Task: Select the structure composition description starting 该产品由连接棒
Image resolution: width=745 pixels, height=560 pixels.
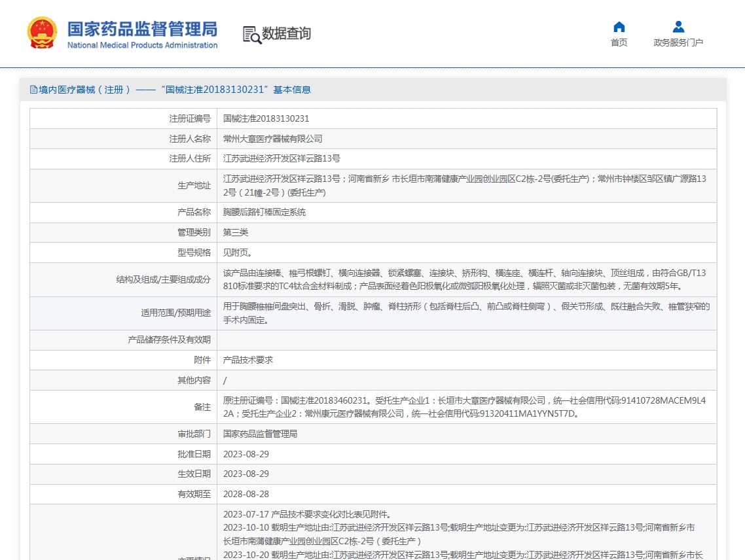Action: tap(465, 280)
